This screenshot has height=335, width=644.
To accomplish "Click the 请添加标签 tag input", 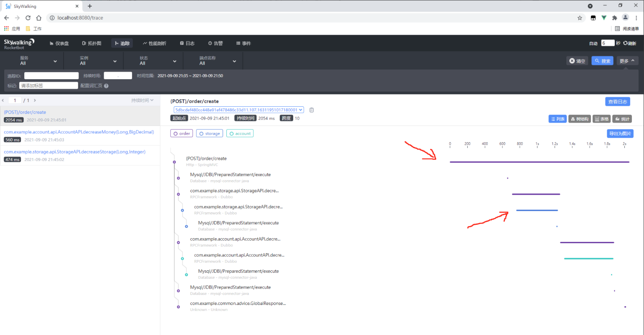I will point(48,86).
